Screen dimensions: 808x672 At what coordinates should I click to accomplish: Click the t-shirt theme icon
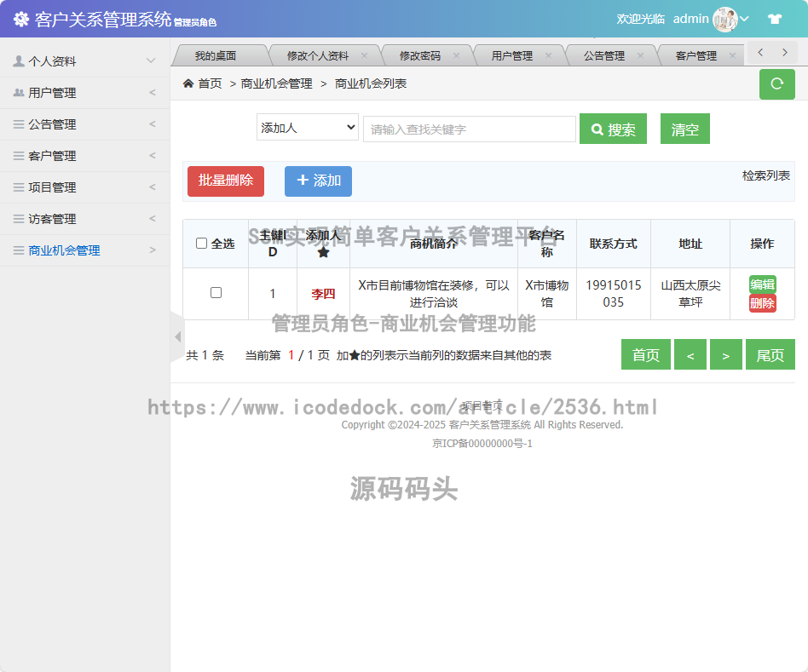coord(775,19)
